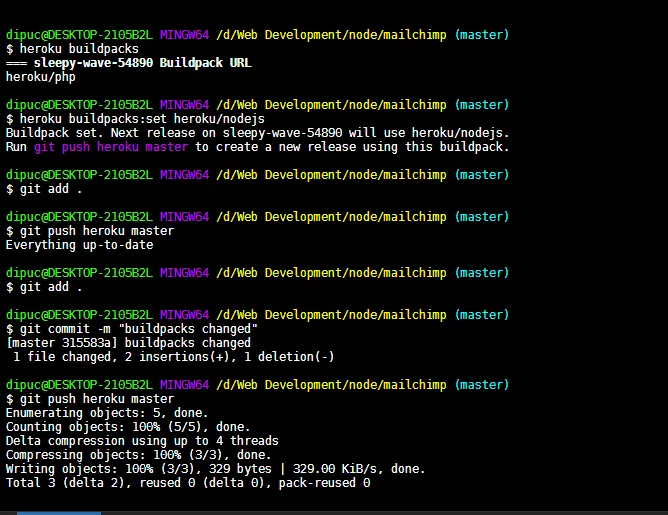Click the "heroku buildpacks" command line

coord(72,49)
